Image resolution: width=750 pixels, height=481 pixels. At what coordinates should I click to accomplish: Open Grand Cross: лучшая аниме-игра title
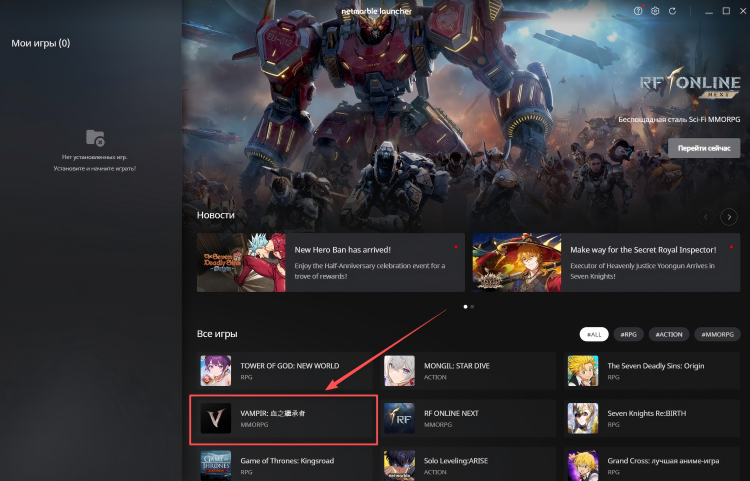pyautogui.click(x=663, y=460)
